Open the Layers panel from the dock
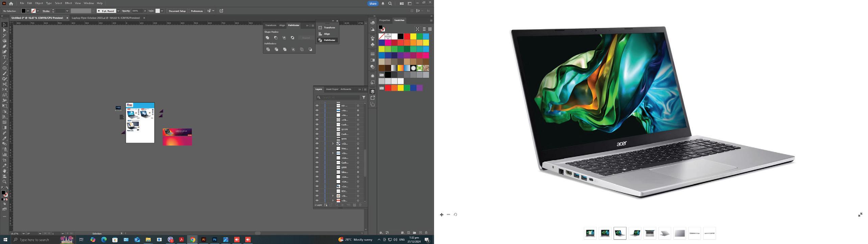The width and height of the screenshot is (868, 244). pyautogui.click(x=372, y=91)
